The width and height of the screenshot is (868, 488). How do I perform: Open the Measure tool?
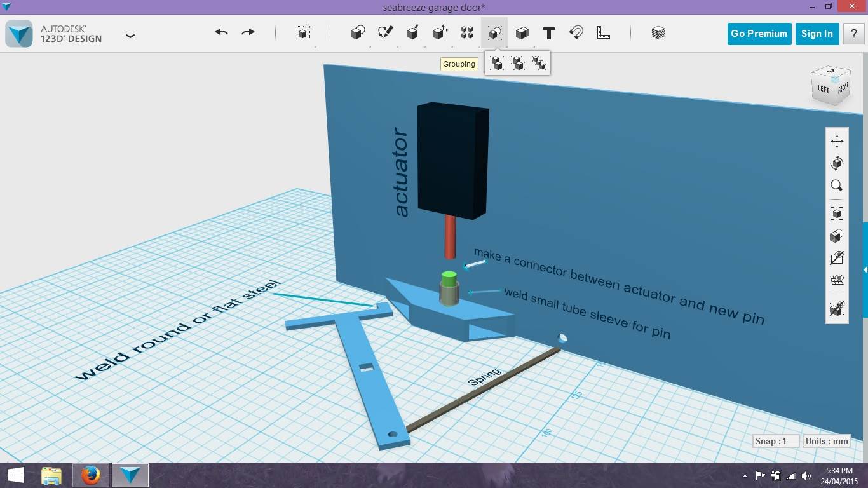tap(603, 32)
